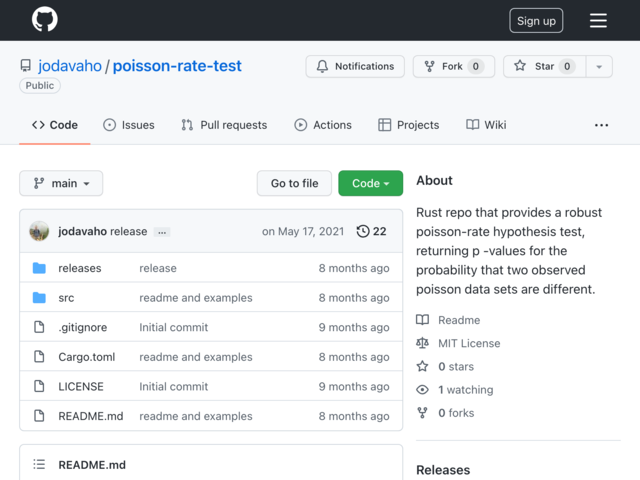The height and width of the screenshot is (480, 640).
Task: Open the 'release' commit message in commit bar
Action: click(129, 231)
